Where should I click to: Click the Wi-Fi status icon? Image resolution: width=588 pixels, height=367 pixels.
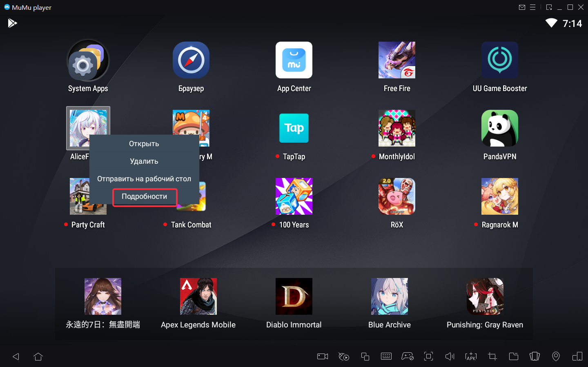[552, 23]
